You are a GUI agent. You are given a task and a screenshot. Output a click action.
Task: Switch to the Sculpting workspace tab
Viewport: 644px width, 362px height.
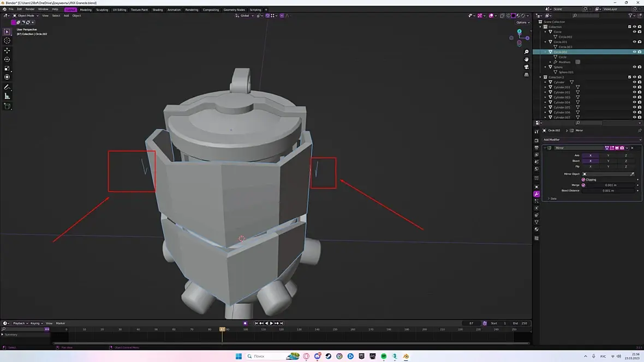click(102, 9)
